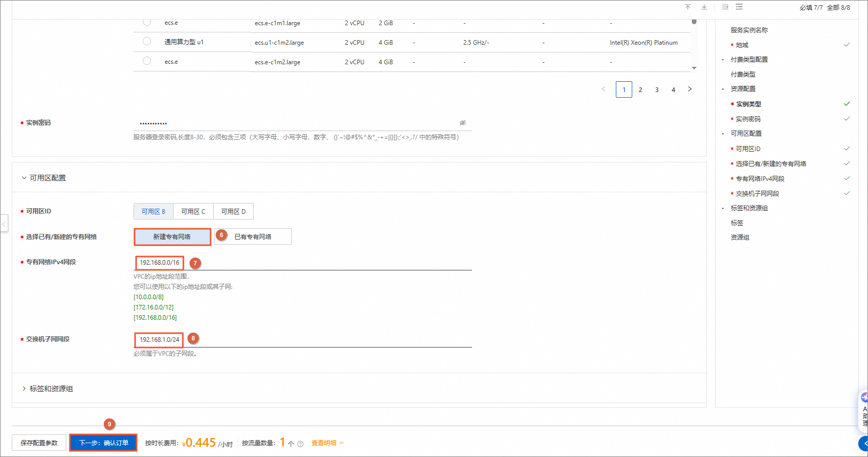Screen dimensions: 868x457
Task: Click the 2.5 GHz/- frequency cell
Action: coord(476,43)
